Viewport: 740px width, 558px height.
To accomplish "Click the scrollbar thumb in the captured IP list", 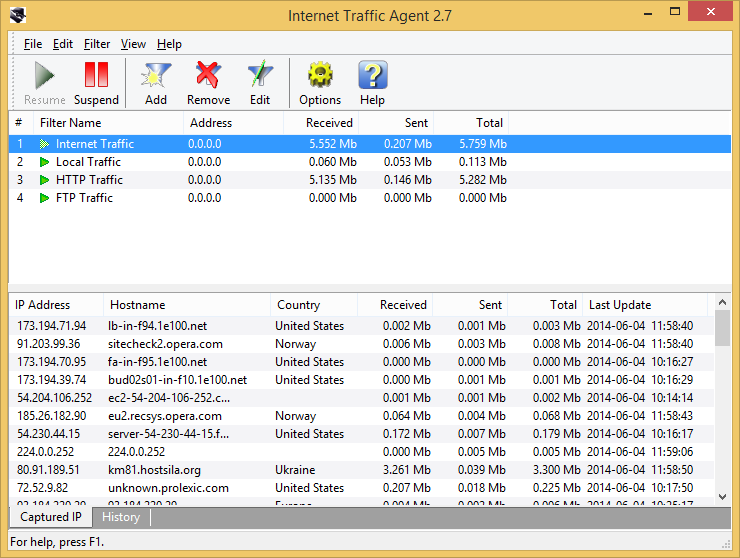I will [x=722, y=328].
